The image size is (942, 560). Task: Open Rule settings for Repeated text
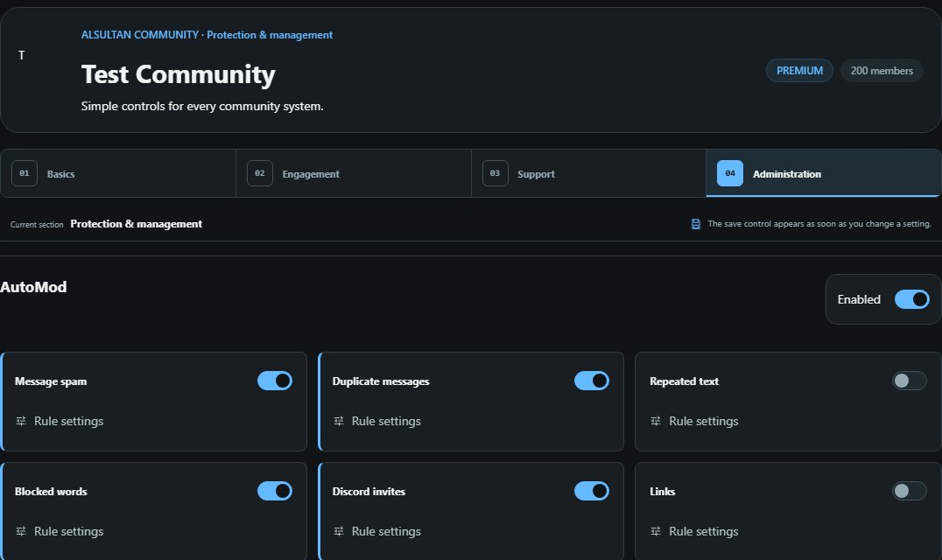[694, 422]
